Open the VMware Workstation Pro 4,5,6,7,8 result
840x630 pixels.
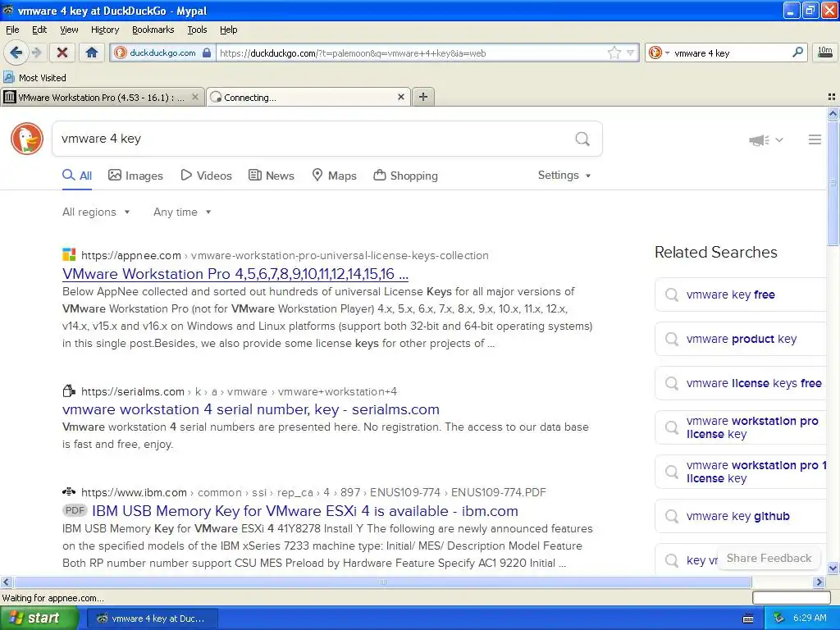[235, 274]
